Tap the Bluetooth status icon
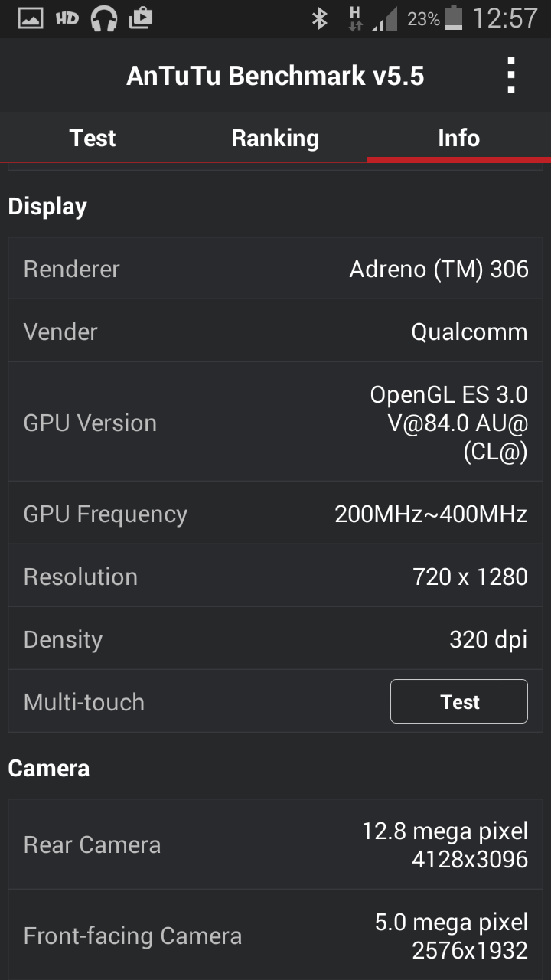The width and height of the screenshot is (551, 980). pos(319,18)
